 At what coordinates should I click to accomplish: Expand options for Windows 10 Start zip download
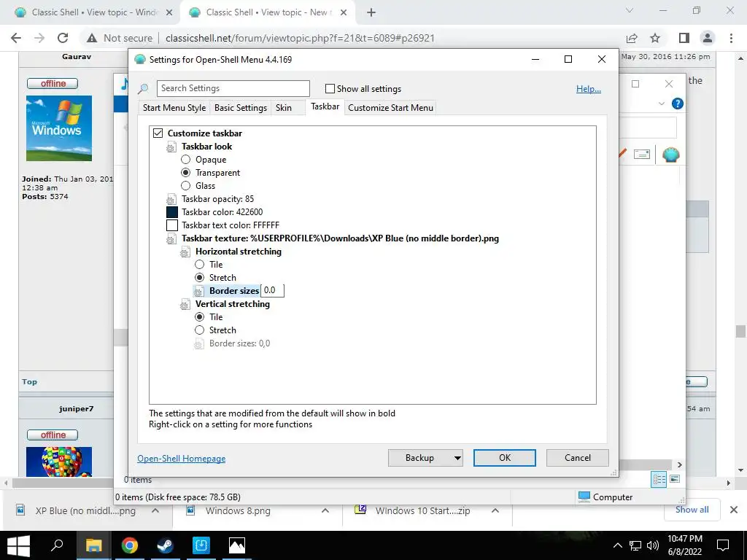coord(495,510)
